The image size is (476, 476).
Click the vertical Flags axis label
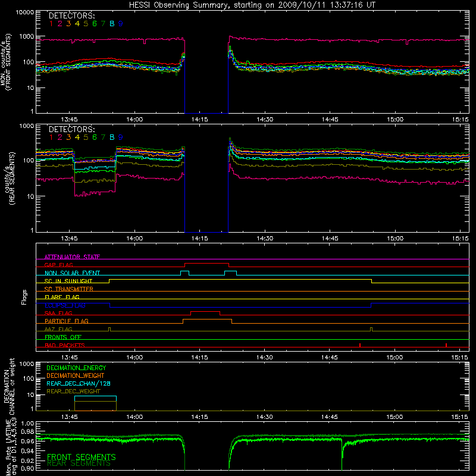click(x=24, y=297)
